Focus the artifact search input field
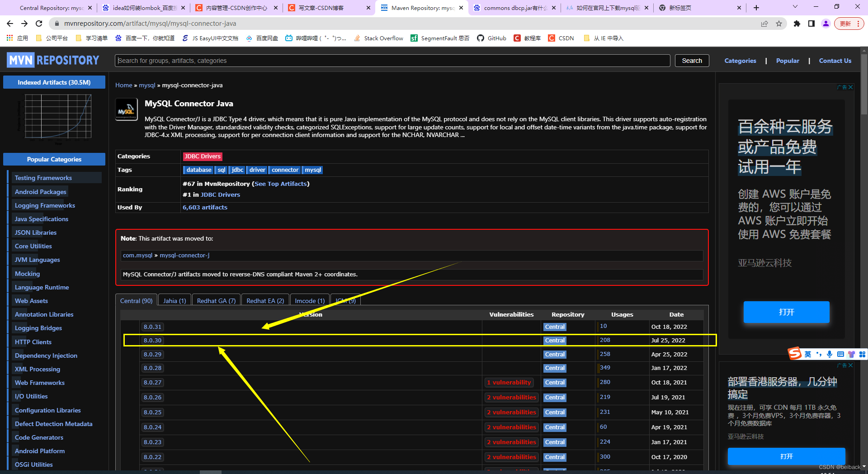 pyautogui.click(x=392, y=61)
